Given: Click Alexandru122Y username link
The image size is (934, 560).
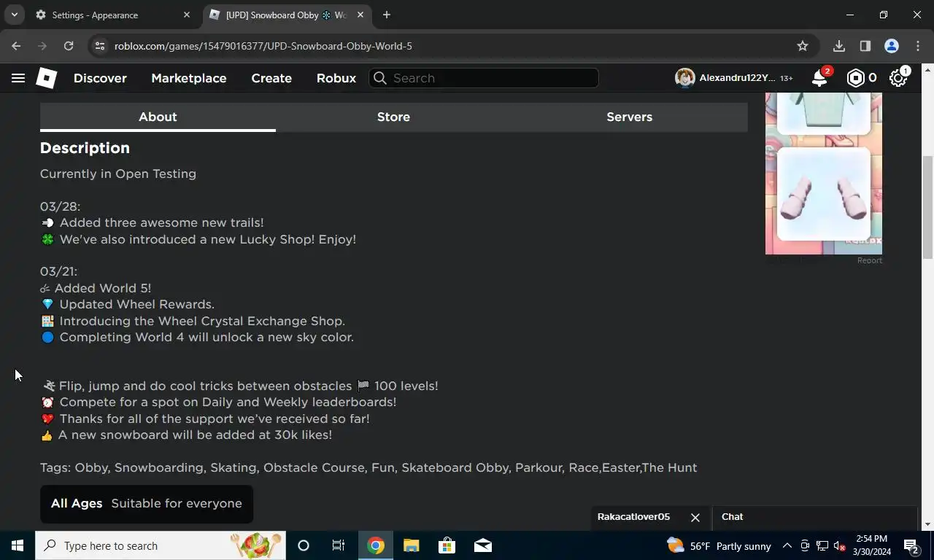Looking at the screenshot, I should [737, 78].
